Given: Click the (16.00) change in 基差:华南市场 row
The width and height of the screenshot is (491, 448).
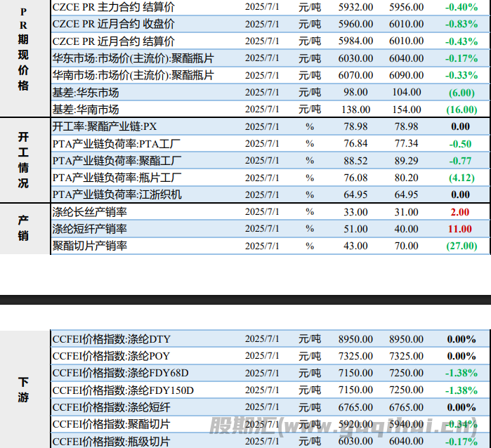Looking at the screenshot, I should [x=460, y=110].
